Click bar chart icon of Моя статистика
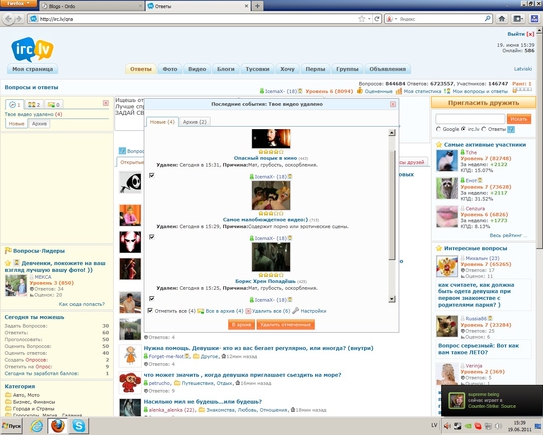Image resolution: width=543 pixels, height=435 pixels. [399, 91]
